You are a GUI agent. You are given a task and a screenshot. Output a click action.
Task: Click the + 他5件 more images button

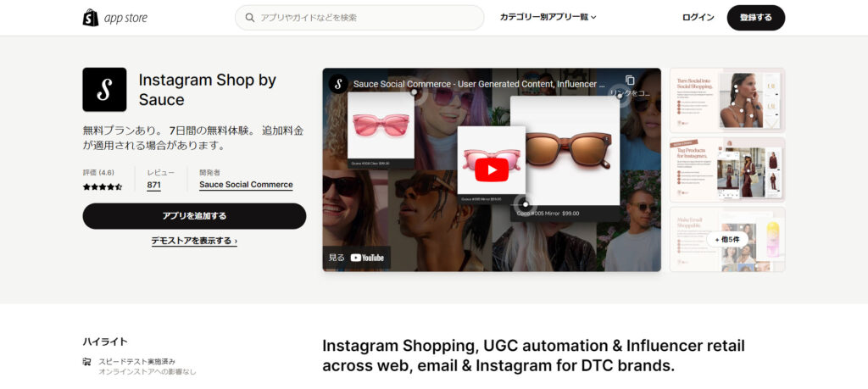[726, 240]
